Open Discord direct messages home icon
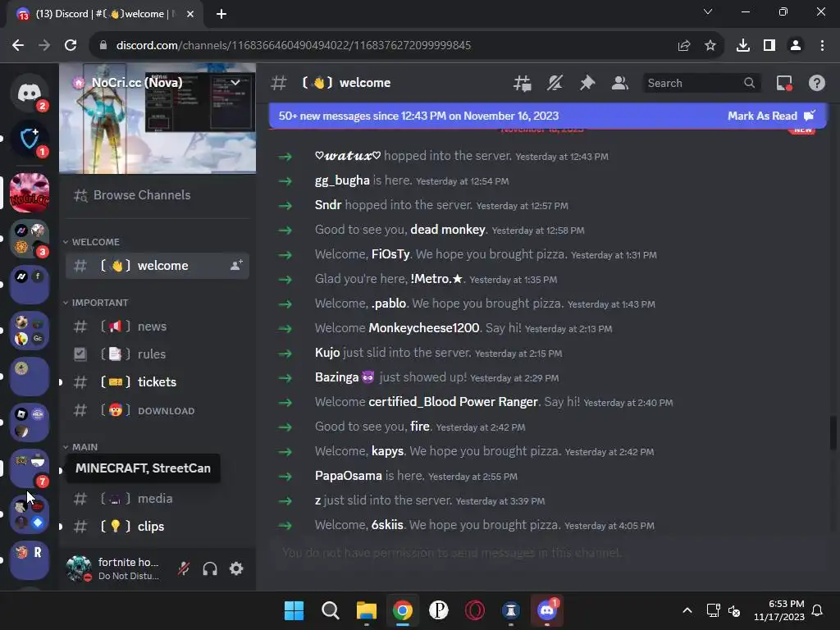840x630 pixels. pyautogui.click(x=30, y=93)
